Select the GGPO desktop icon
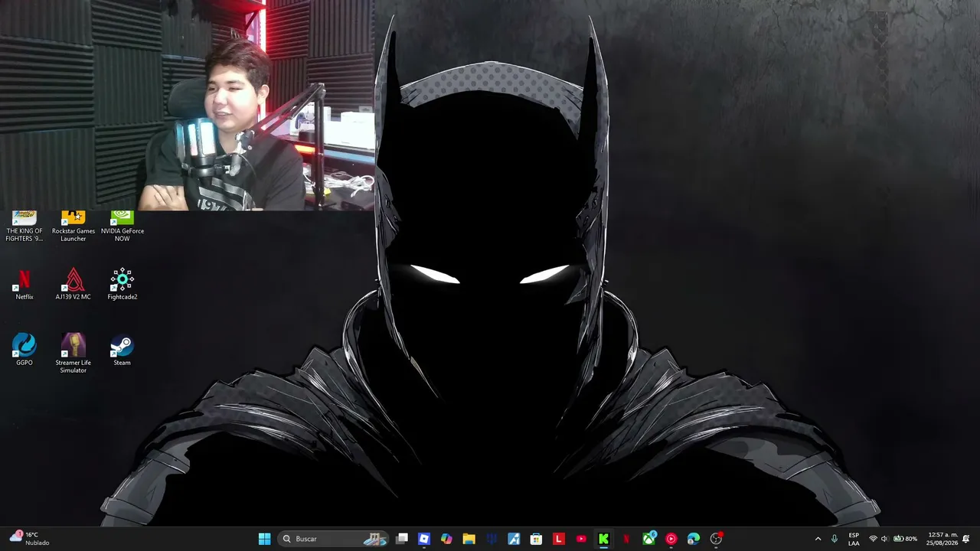 (24, 350)
